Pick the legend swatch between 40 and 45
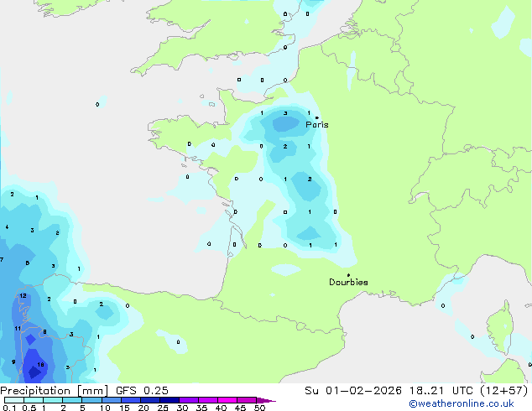Viewport: 532px width, 411px height. coord(227,400)
